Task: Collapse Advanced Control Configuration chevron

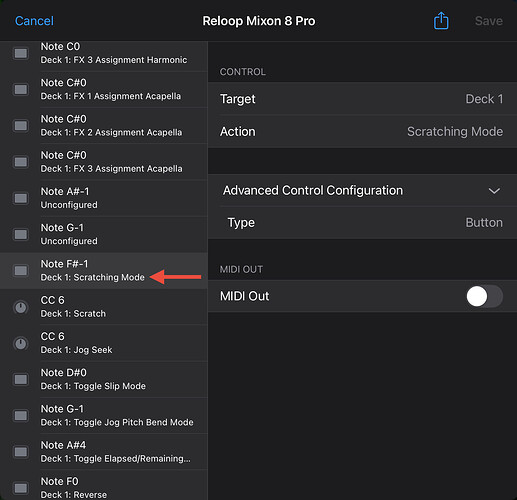Action: click(494, 191)
